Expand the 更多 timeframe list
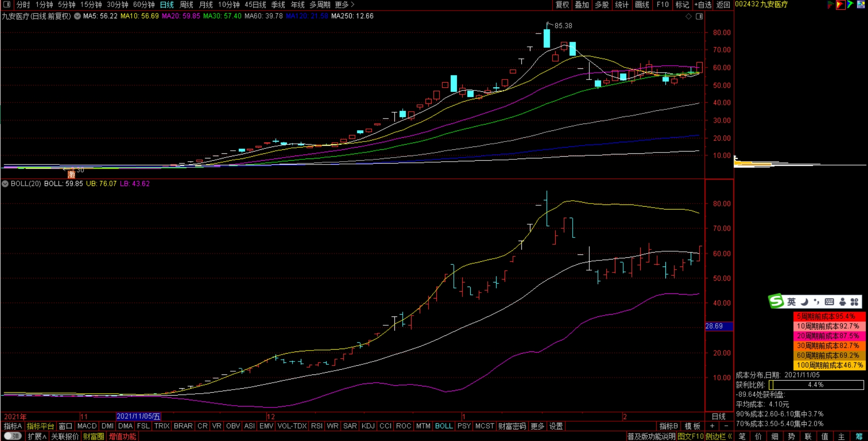The height and width of the screenshot is (441, 868). pyautogui.click(x=344, y=5)
